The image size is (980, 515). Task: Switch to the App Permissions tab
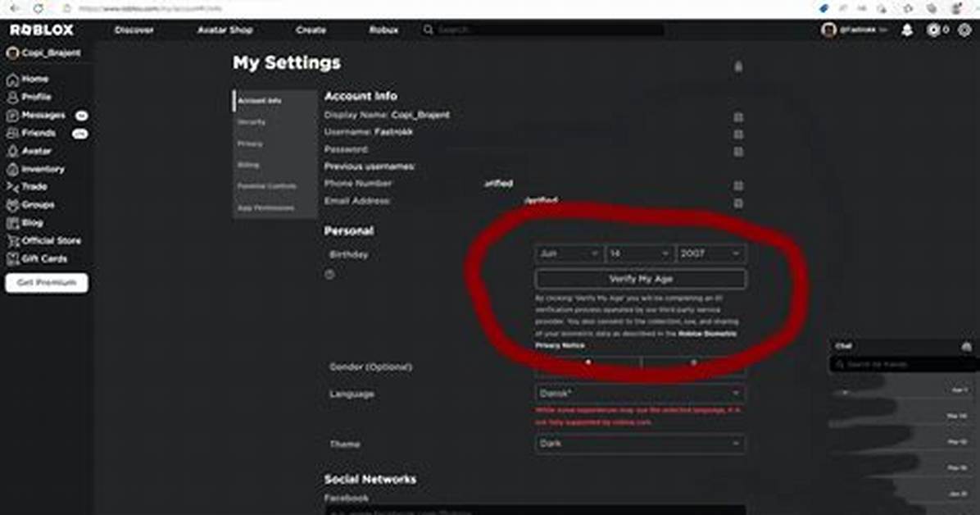point(275,207)
